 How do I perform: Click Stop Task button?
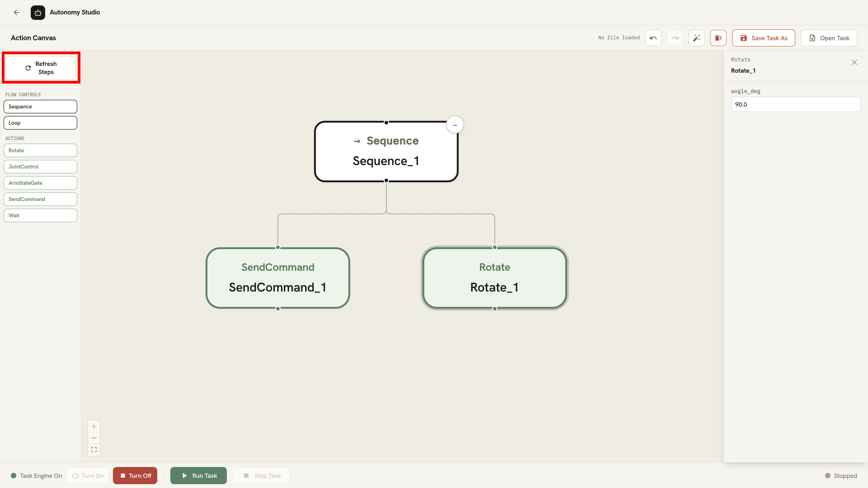(x=261, y=476)
